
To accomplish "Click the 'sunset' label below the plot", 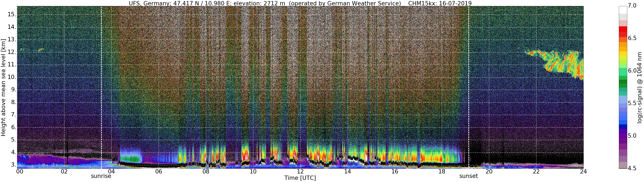I will pyautogui.click(x=468, y=176).
